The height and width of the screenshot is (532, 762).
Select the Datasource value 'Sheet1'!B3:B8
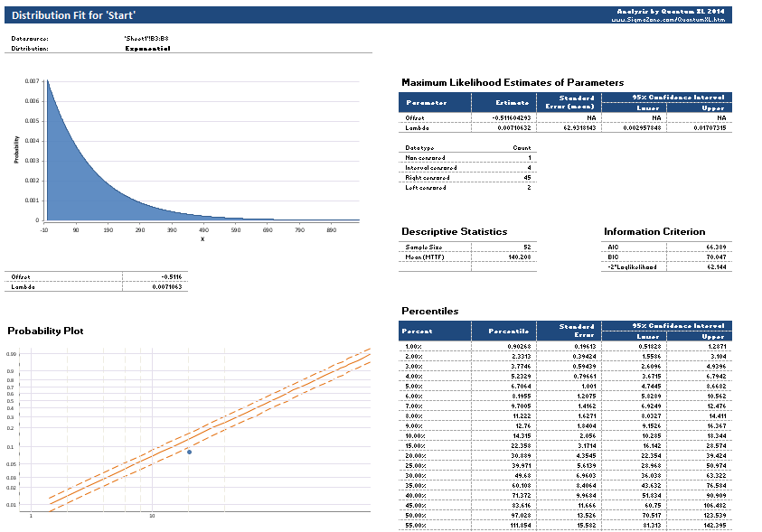point(146,38)
